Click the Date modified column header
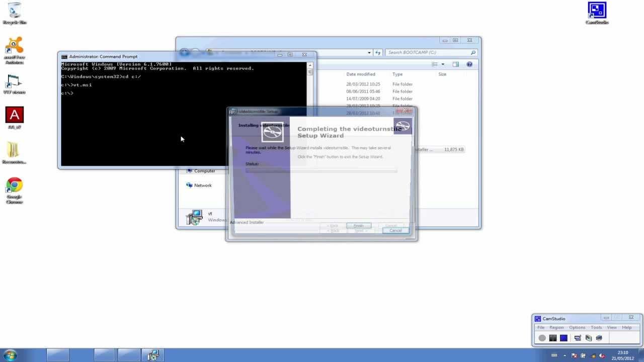Viewport: 644px width, 362px height. click(361, 74)
